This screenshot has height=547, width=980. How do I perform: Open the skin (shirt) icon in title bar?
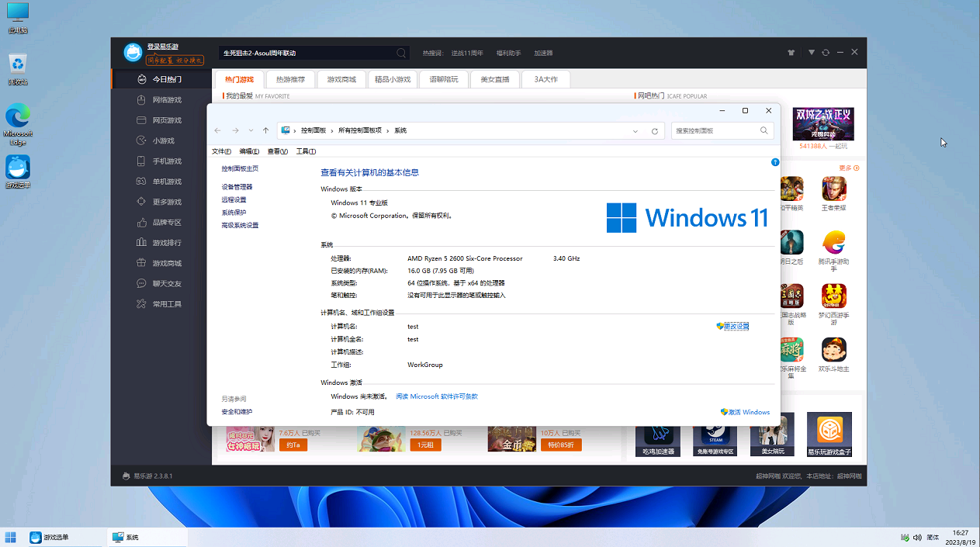coord(791,53)
